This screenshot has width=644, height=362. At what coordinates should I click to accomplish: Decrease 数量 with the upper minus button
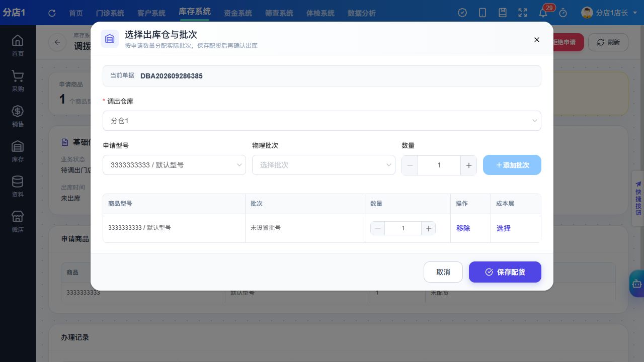(x=410, y=165)
